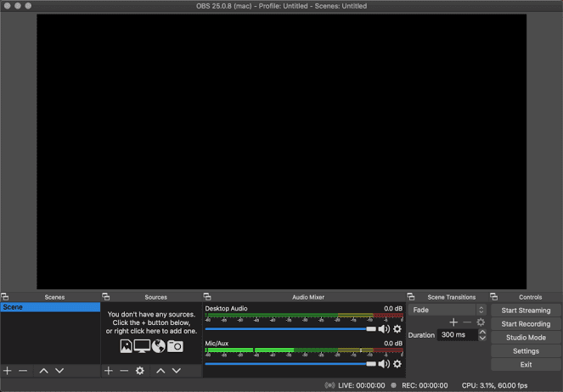
Task: Click the black preview canvas
Action: pyautogui.click(x=282, y=152)
